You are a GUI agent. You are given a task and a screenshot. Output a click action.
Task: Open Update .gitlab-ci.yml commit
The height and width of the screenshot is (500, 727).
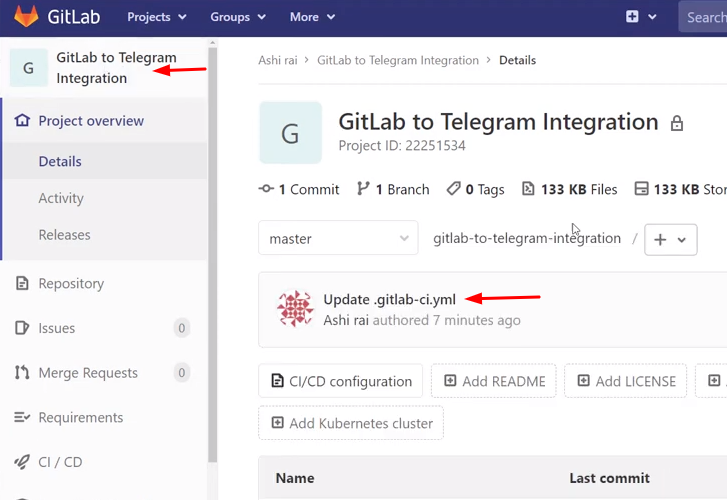pos(389,300)
